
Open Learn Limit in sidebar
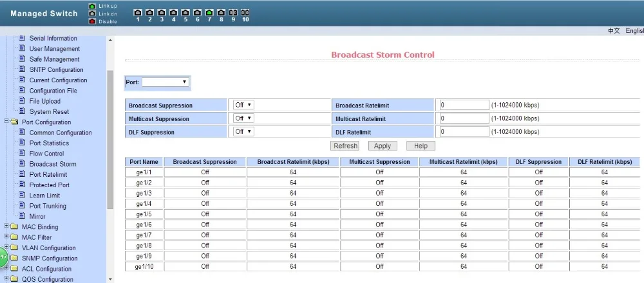[x=44, y=196]
